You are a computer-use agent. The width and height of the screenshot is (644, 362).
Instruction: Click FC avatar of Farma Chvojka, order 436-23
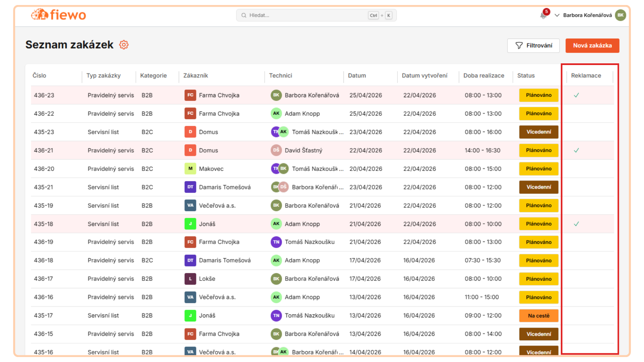pos(190,95)
